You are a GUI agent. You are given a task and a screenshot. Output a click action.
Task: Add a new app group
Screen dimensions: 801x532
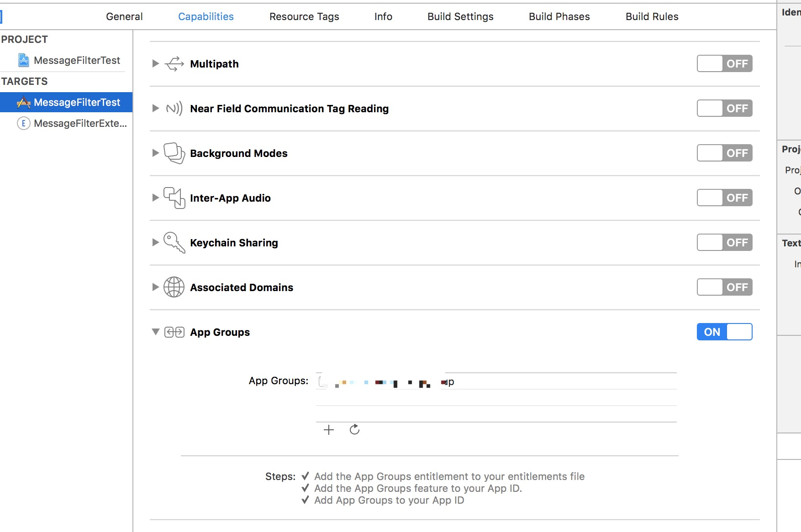(329, 430)
